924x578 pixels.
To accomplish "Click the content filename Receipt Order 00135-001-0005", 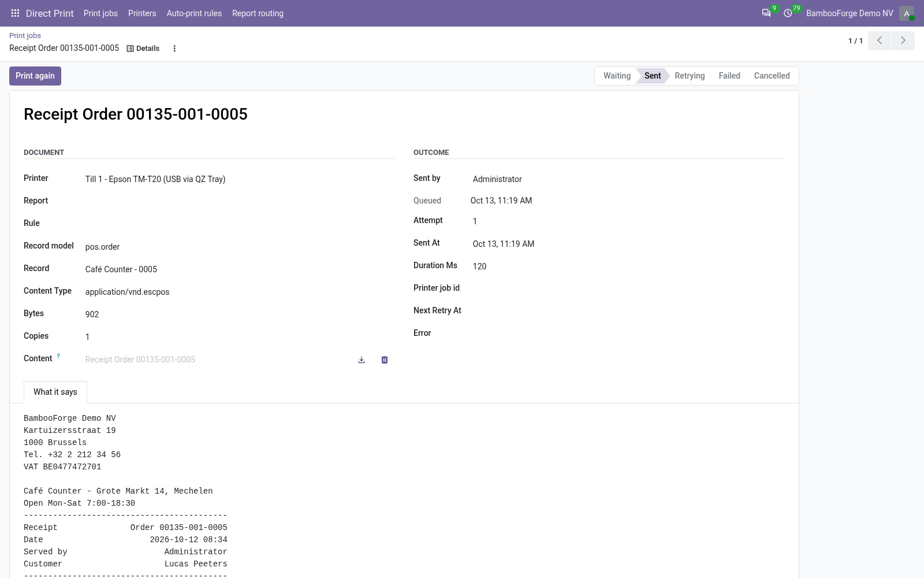I will pos(140,360).
